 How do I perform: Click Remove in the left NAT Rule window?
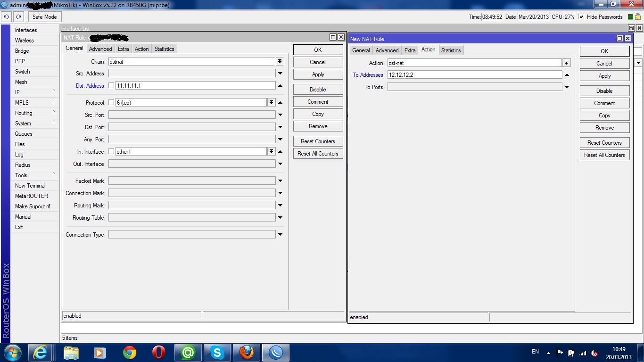click(318, 126)
